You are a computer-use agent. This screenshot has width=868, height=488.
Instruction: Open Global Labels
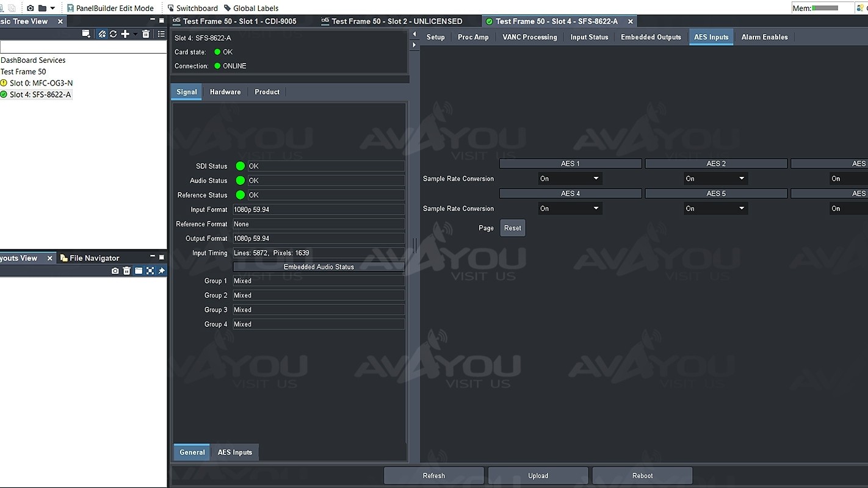[x=251, y=8]
